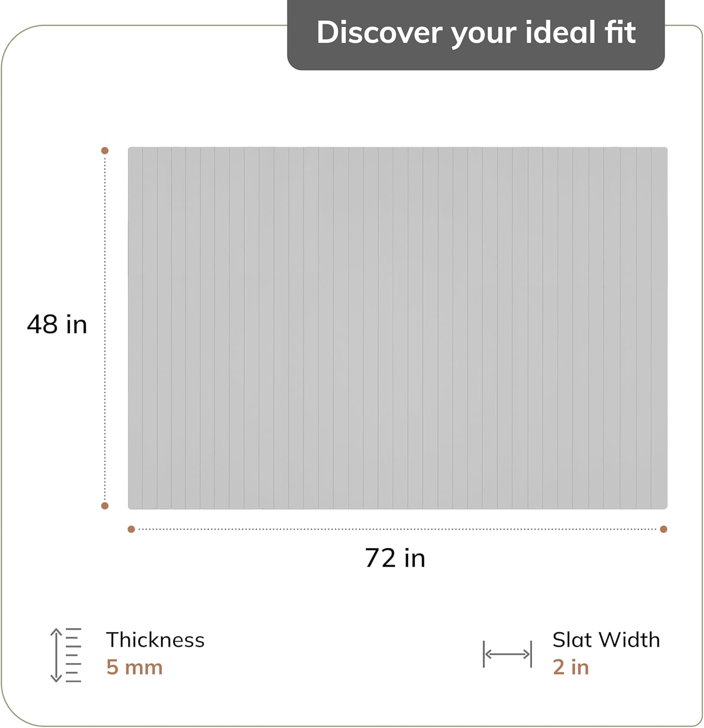
Task: Click the center of the gray slat panel
Action: coord(398,328)
